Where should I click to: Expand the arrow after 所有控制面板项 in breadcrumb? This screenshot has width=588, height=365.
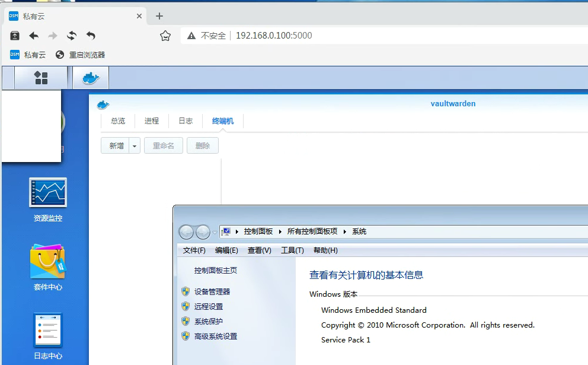345,231
